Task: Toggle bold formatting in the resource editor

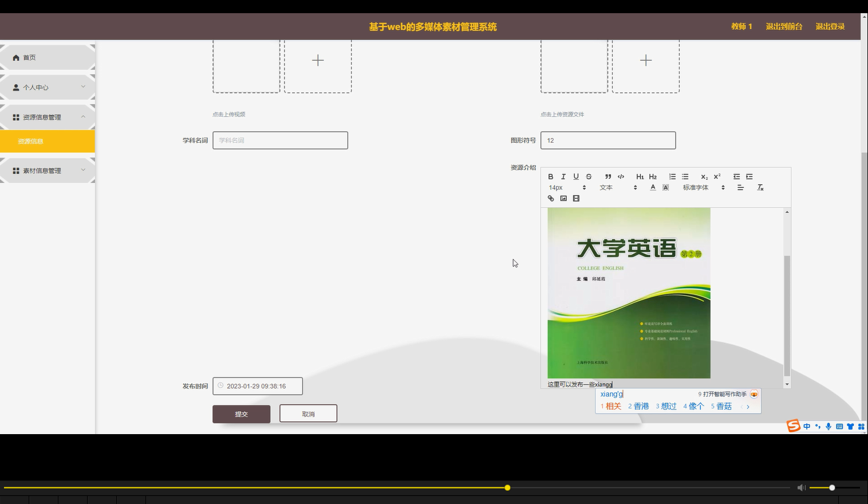Action: click(x=551, y=176)
